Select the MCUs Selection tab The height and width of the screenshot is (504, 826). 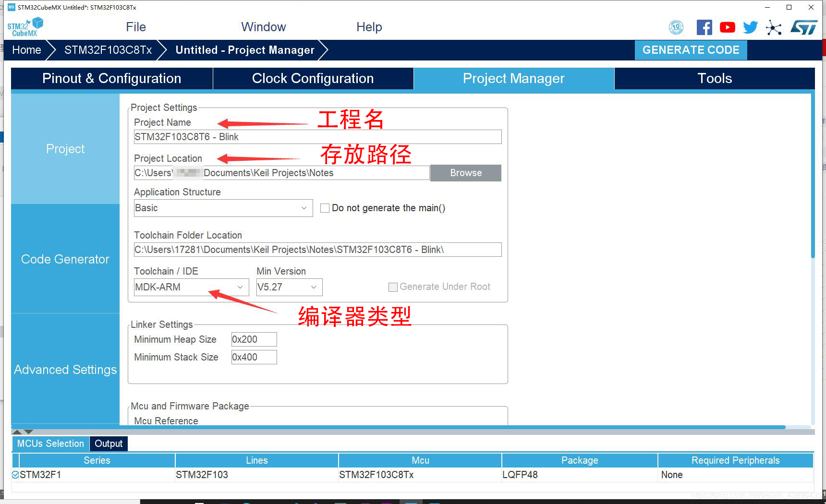(50, 444)
